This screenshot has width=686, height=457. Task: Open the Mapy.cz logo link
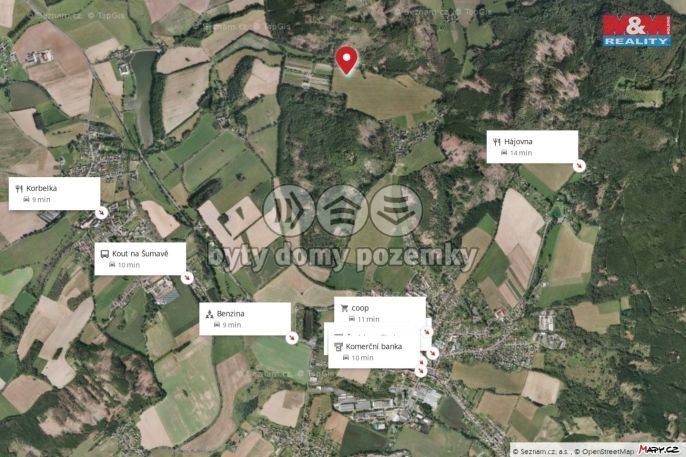tap(658, 450)
